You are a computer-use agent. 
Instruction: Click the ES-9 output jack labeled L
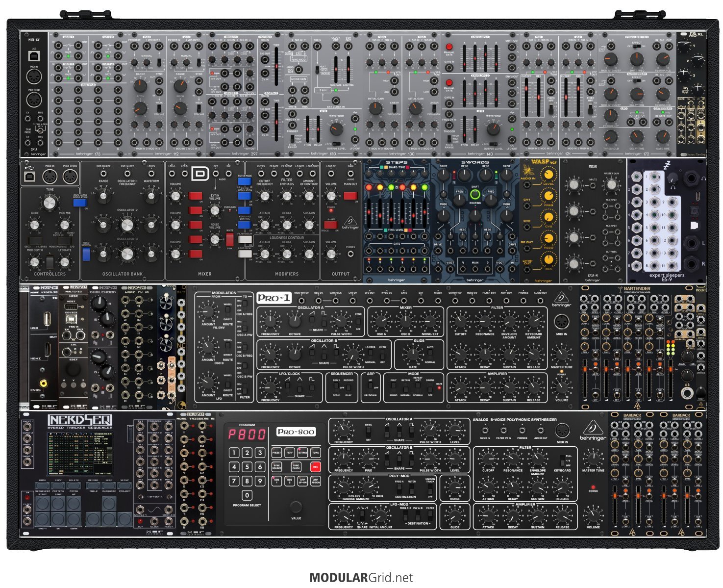[x=693, y=242]
